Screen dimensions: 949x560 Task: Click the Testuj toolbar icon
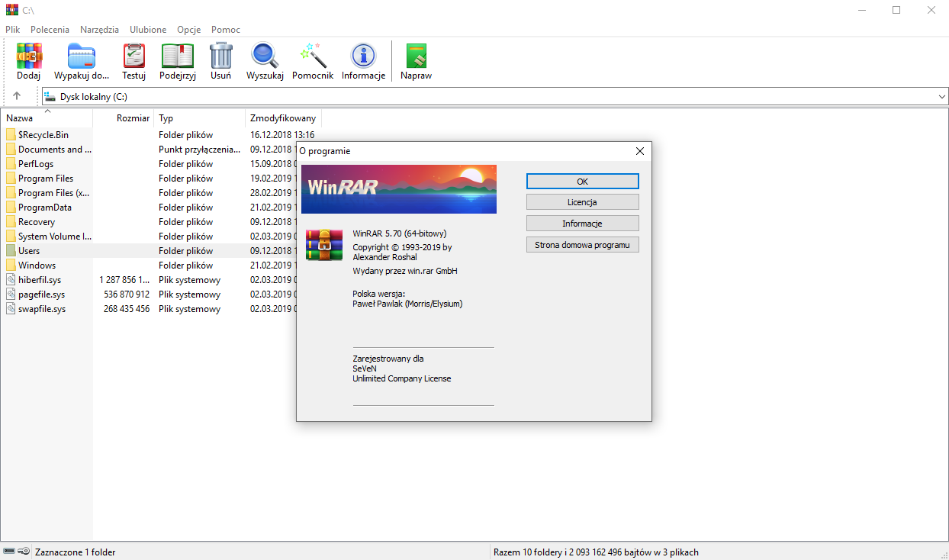pyautogui.click(x=134, y=56)
